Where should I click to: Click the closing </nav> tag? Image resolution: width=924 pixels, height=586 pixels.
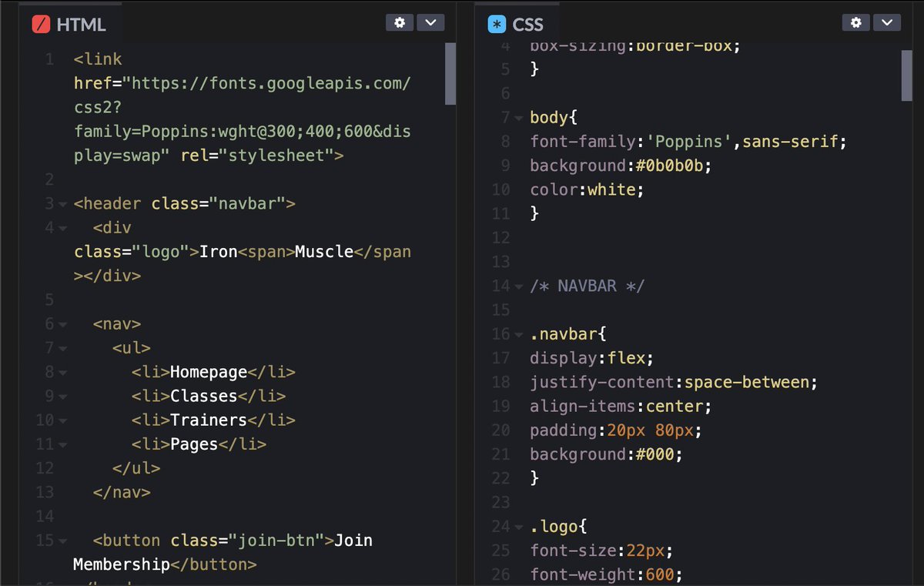click(122, 492)
